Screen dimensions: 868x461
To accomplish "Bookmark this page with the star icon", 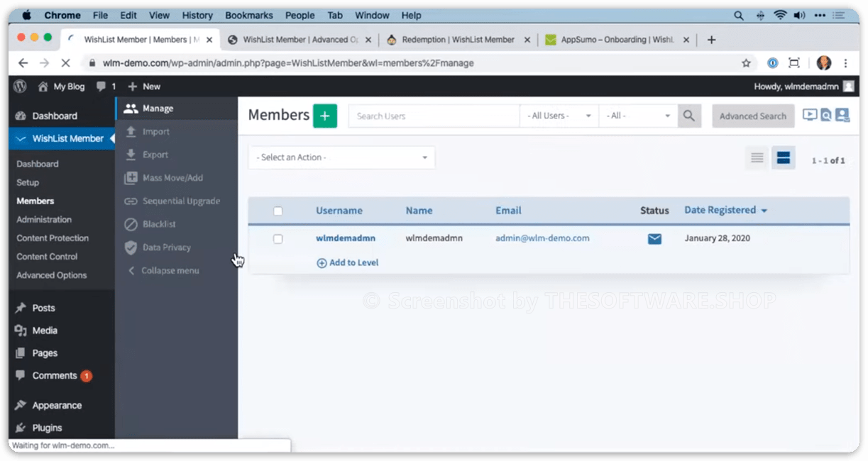I will coord(746,63).
